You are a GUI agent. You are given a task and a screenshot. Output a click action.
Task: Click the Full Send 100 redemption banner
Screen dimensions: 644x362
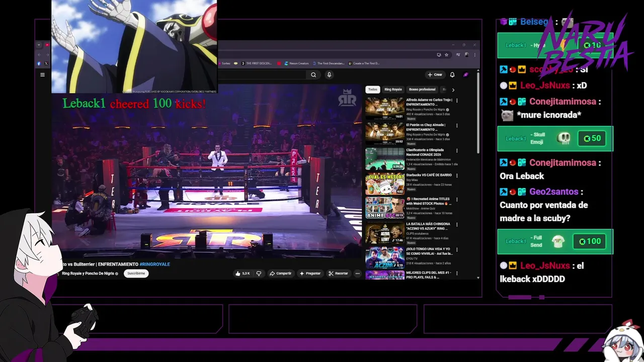click(x=555, y=242)
